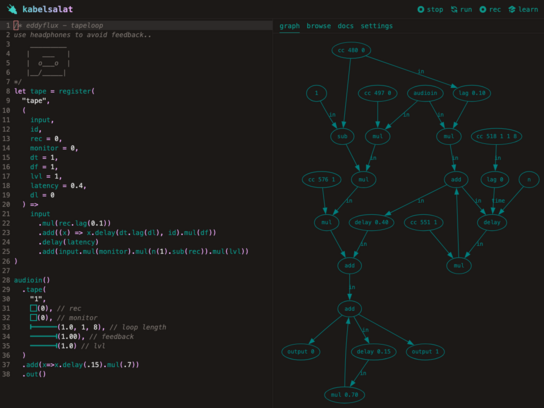544x408 pixels.
Task: Open the docs tab
Action: [345, 26]
